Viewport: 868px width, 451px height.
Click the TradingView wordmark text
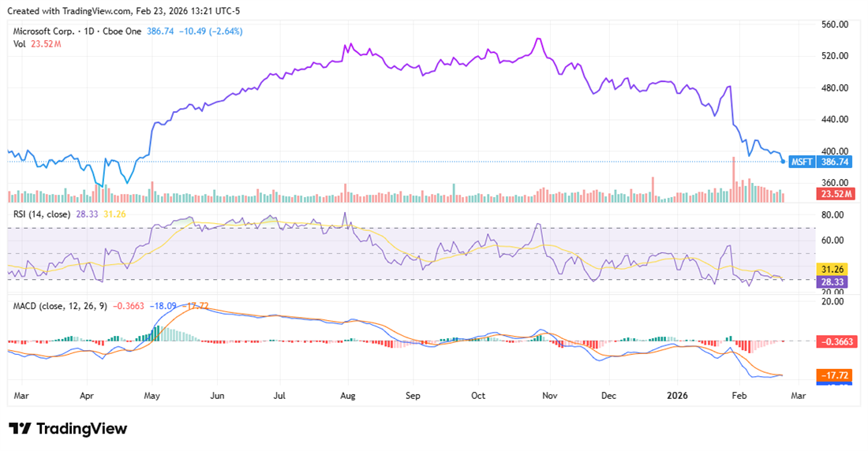pos(81,428)
